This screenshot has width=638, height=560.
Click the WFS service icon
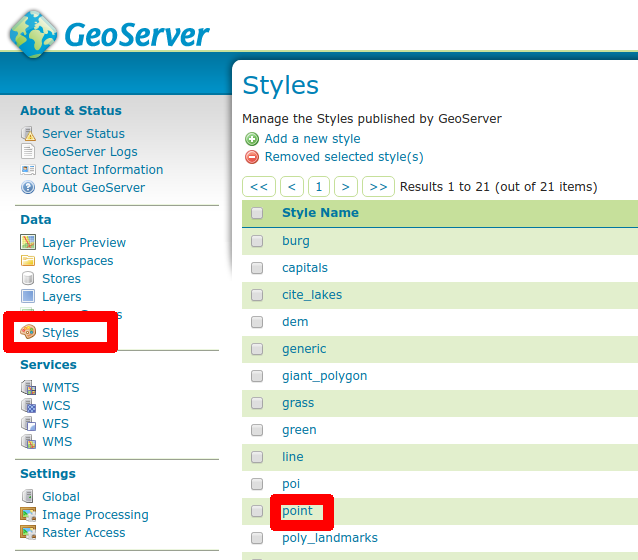(28, 423)
